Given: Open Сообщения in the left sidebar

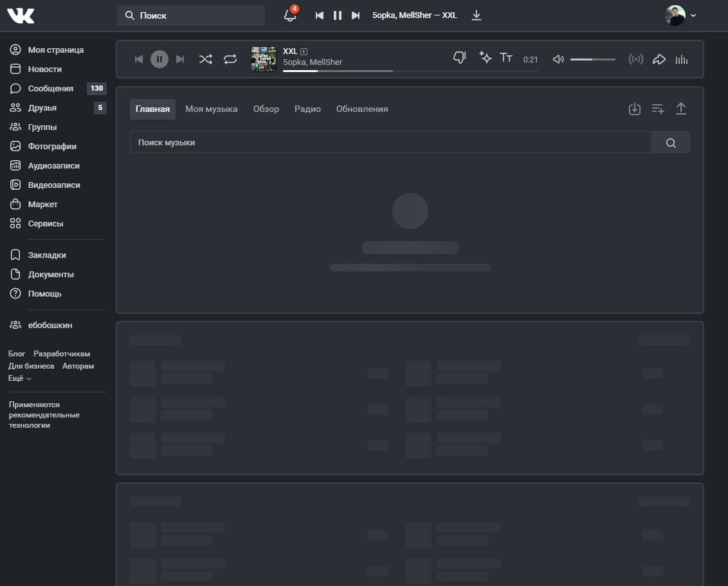Looking at the screenshot, I should [50, 88].
